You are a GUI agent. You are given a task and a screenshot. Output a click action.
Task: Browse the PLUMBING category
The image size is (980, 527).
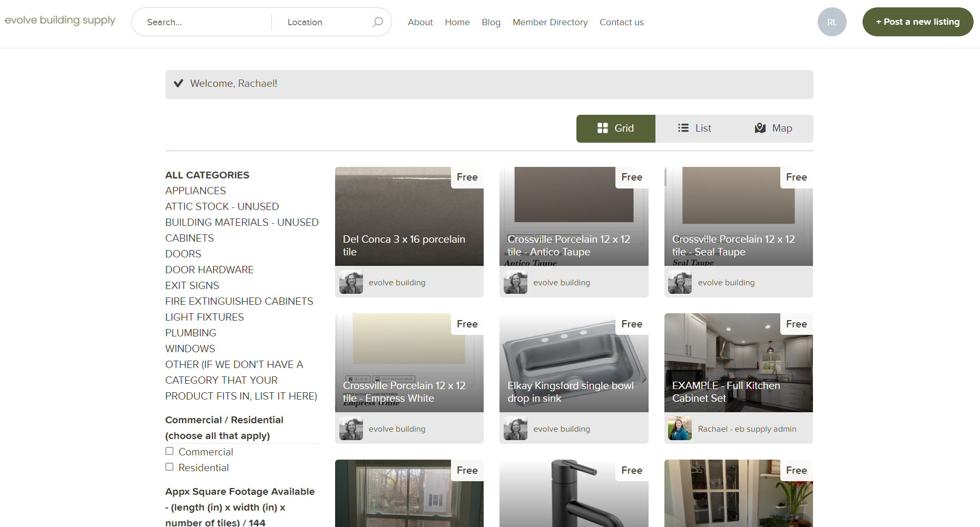(x=190, y=333)
